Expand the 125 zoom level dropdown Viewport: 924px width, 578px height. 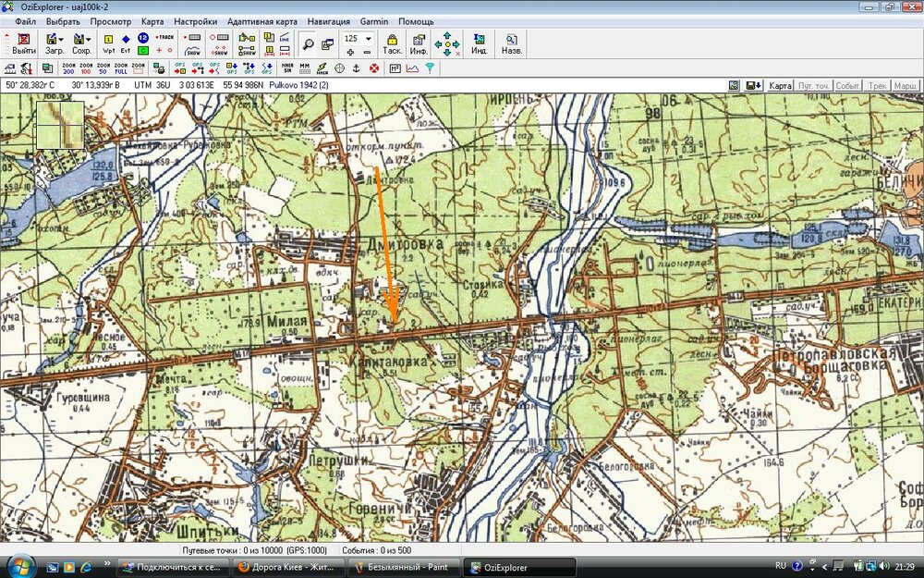click(368, 39)
